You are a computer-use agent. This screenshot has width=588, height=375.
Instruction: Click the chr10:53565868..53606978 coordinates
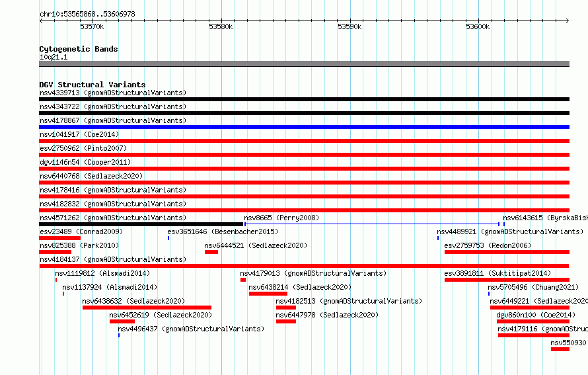87,14
